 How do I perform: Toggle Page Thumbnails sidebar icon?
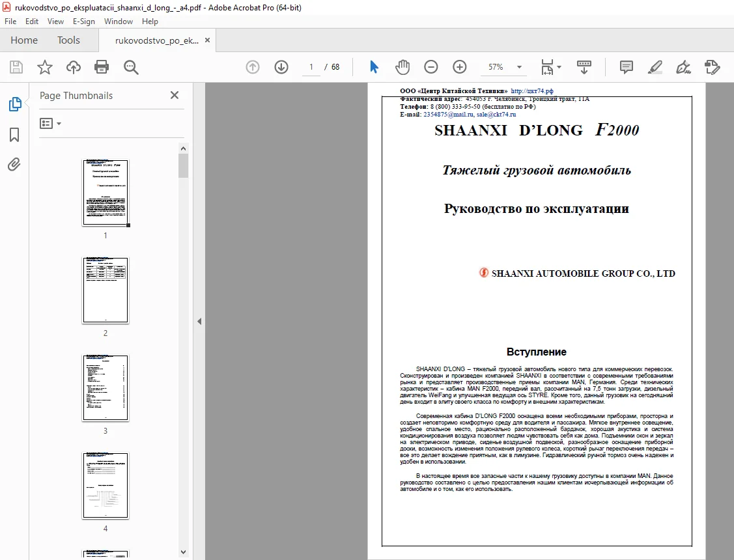[15, 104]
